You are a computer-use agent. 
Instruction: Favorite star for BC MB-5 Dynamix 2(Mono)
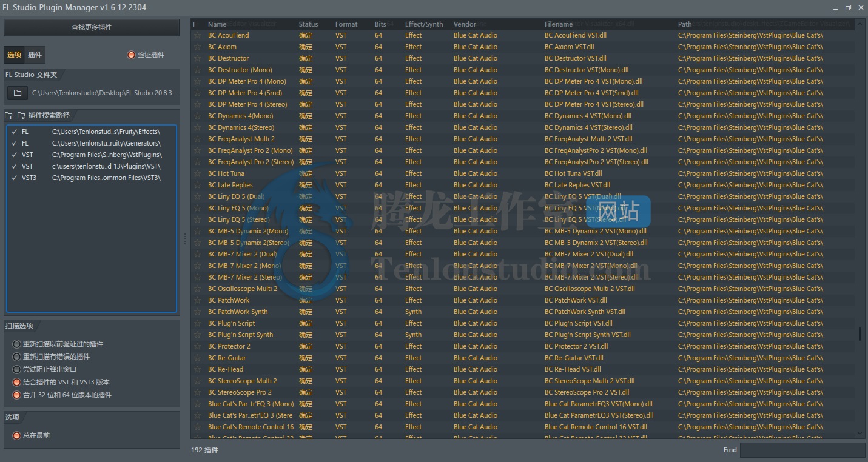(197, 231)
